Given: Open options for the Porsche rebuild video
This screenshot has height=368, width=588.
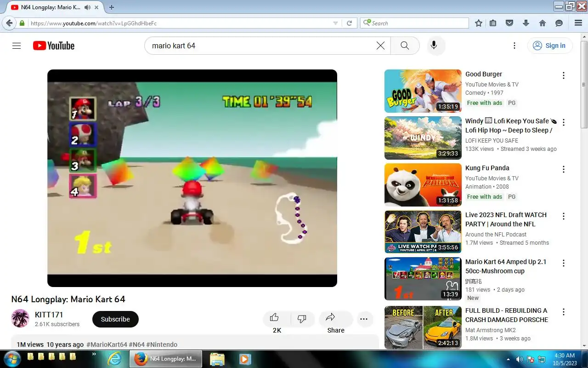Looking at the screenshot, I should [563, 312].
